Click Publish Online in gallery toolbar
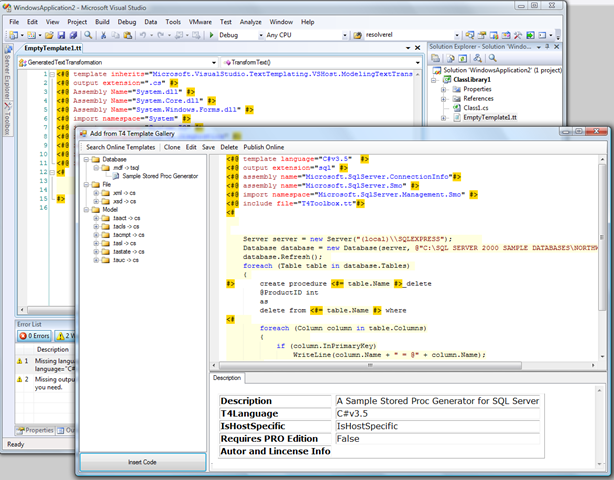Image resolution: width=614 pixels, height=480 pixels. coord(264,147)
